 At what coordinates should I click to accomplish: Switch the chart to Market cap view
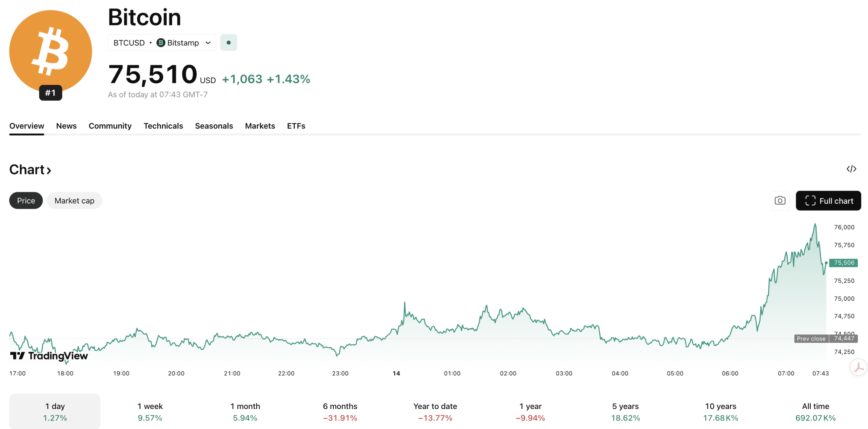[x=74, y=200]
